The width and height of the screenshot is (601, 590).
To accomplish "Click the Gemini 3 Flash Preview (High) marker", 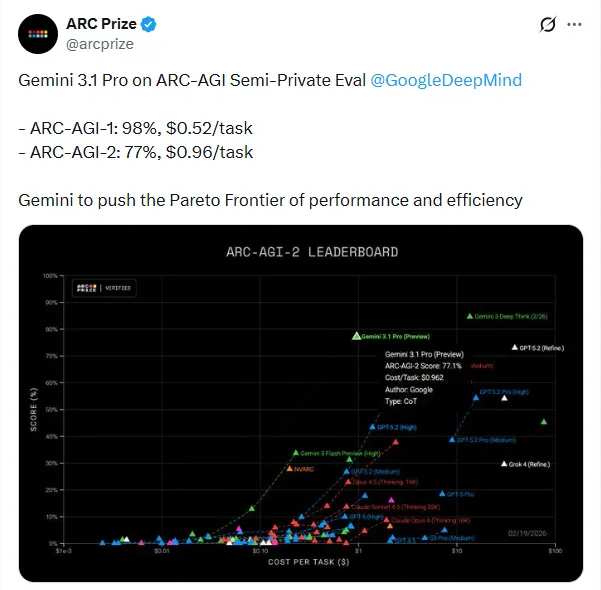I will pyautogui.click(x=296, y=453).
